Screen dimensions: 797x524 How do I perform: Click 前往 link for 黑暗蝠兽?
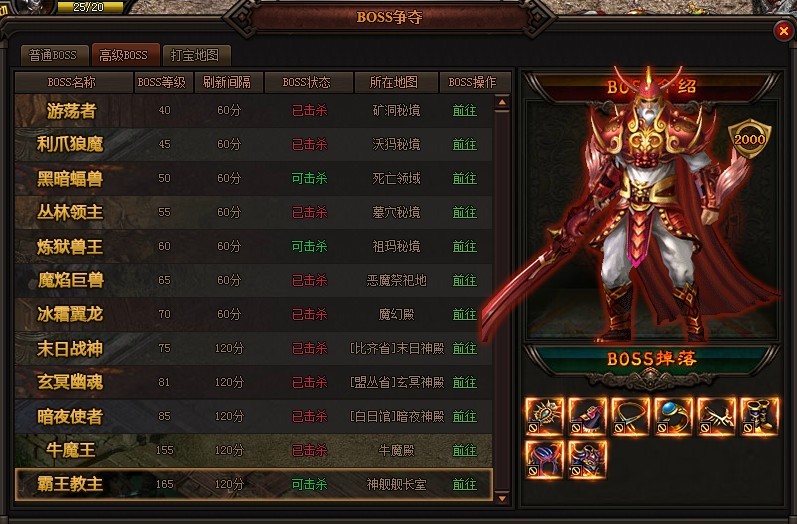[x=465, y=178]
